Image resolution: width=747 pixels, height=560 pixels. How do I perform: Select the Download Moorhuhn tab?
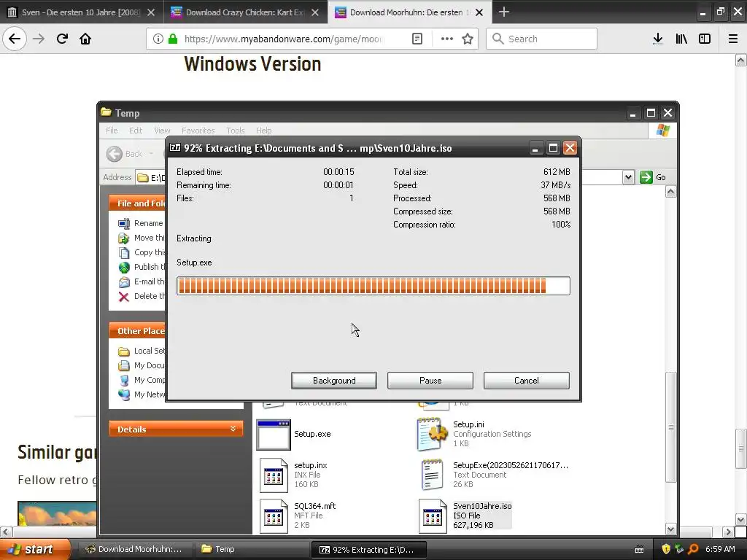(x=409, y=12)
